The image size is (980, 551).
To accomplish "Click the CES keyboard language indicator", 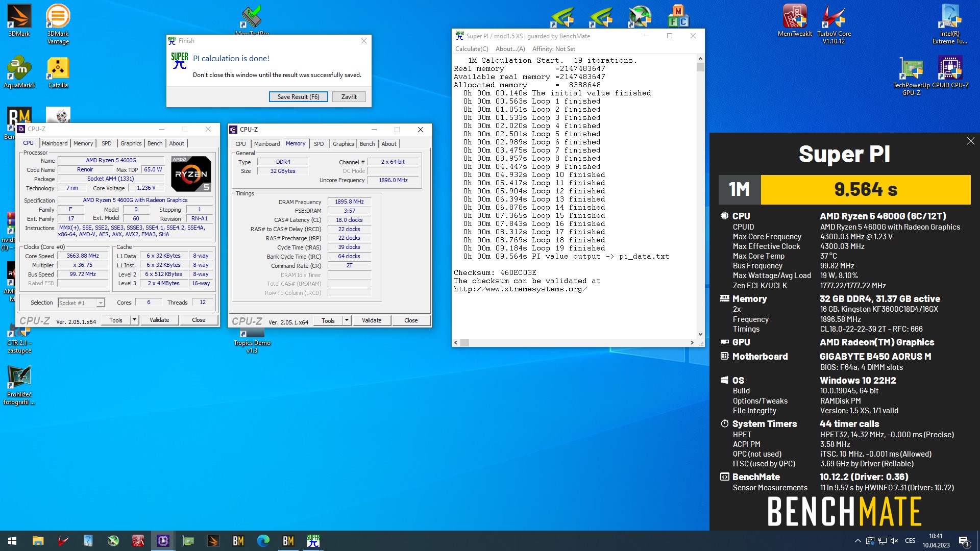I will pos(910,541).
